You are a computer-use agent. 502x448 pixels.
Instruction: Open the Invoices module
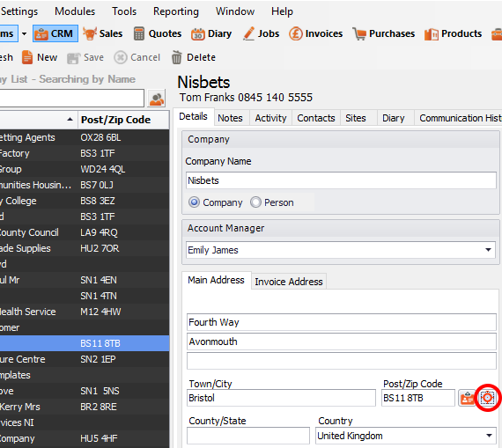[315, 33]
